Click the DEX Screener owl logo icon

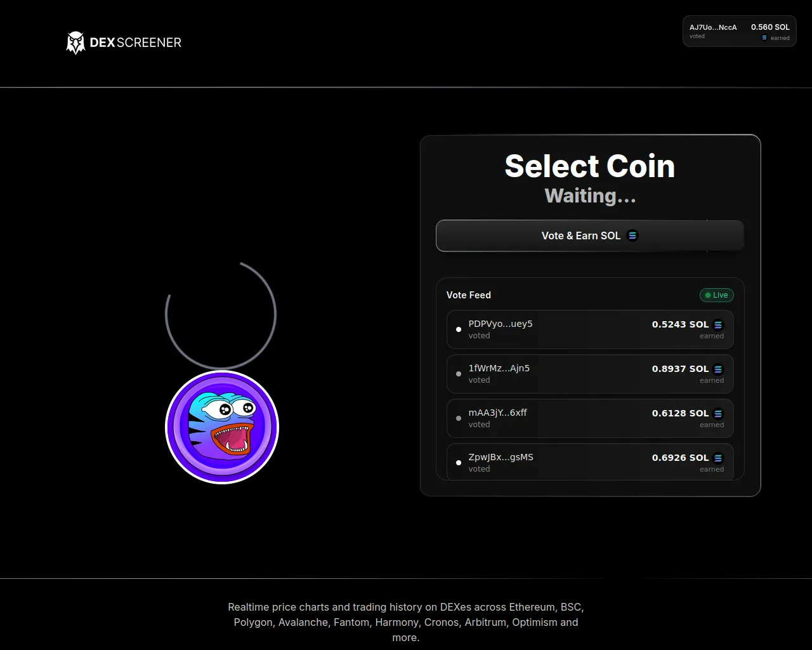[75, 43]
